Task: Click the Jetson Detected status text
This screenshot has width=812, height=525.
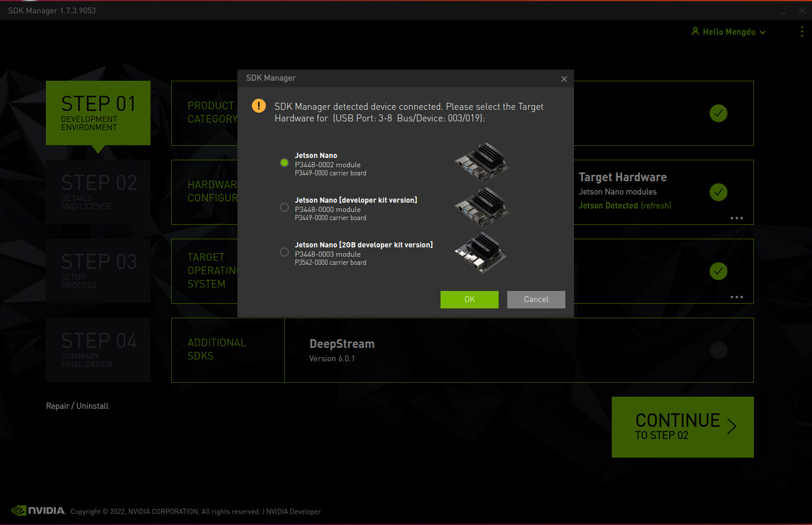Action: click(x=608, y=206)
